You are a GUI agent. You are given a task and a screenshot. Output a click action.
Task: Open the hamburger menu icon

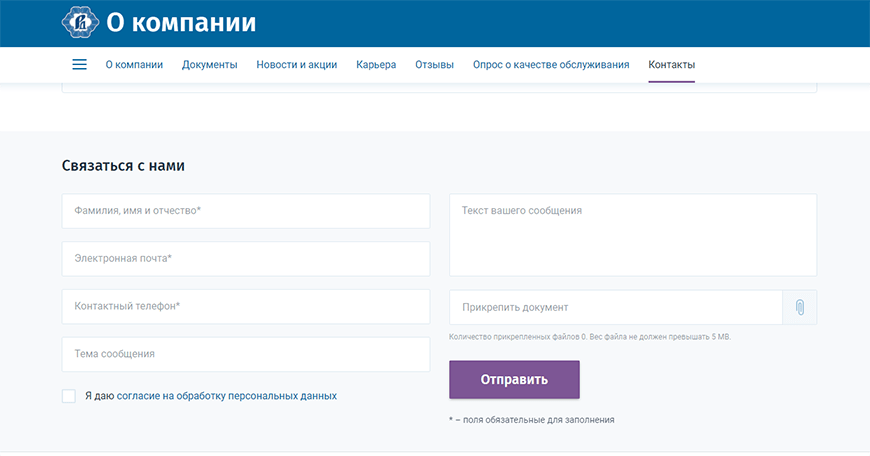80,65
